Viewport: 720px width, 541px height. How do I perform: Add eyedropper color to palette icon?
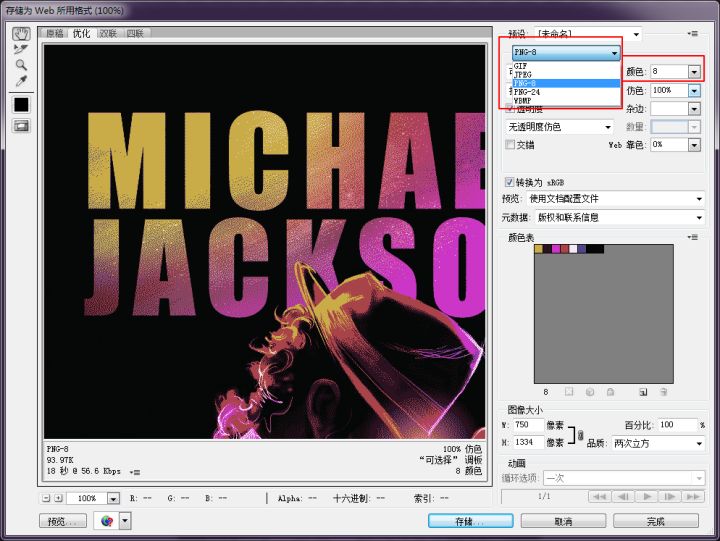pyautogui.click(x=643, y=392)
